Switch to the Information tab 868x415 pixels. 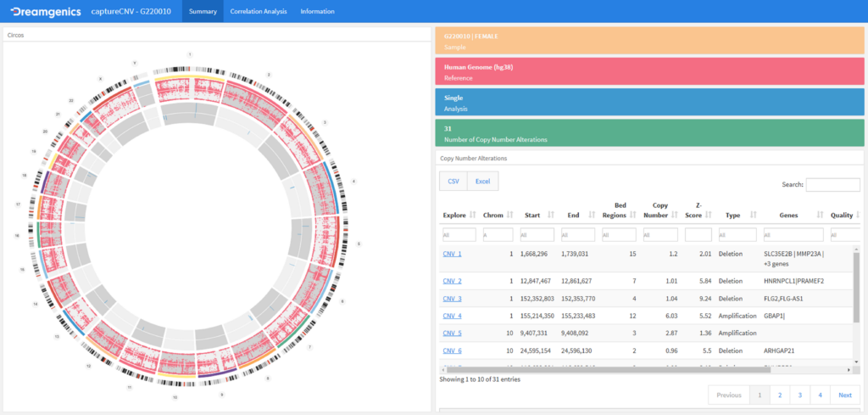tap(317, 11)
